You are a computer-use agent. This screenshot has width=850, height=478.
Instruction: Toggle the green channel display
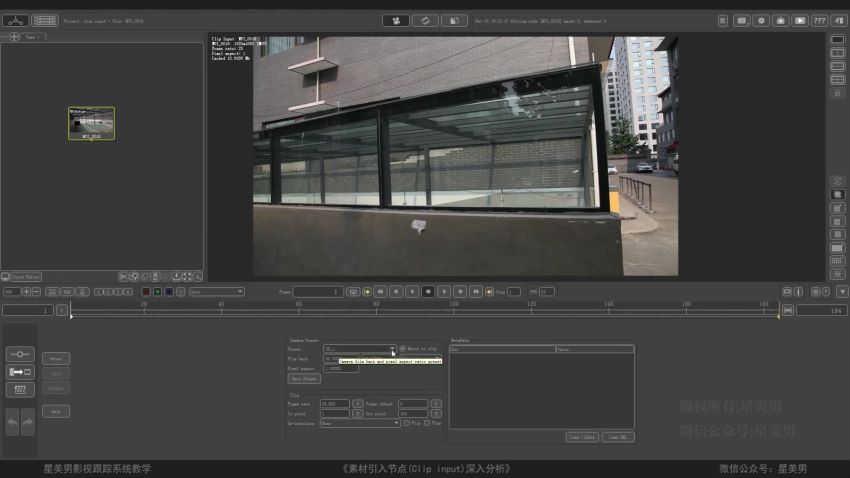(157, 292)
